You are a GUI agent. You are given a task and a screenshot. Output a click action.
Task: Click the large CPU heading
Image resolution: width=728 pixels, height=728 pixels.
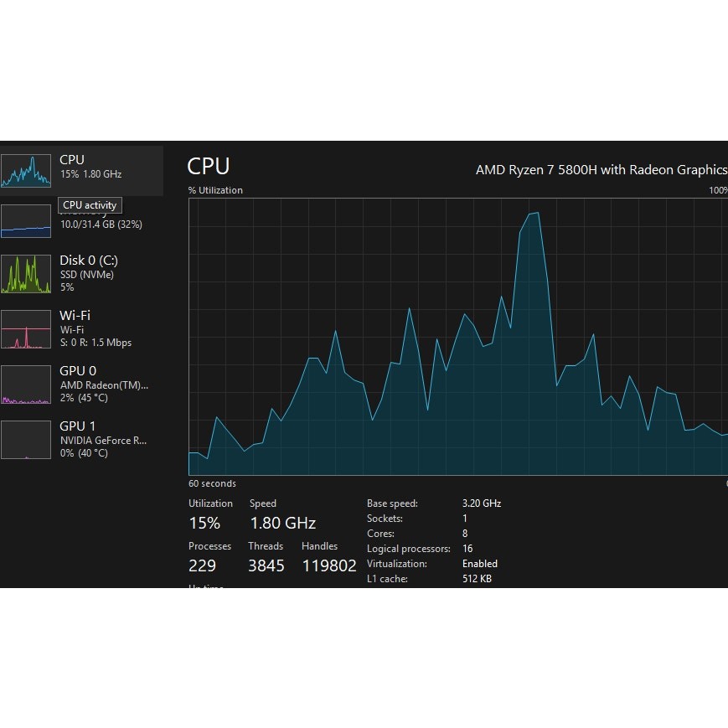(209, 166)
